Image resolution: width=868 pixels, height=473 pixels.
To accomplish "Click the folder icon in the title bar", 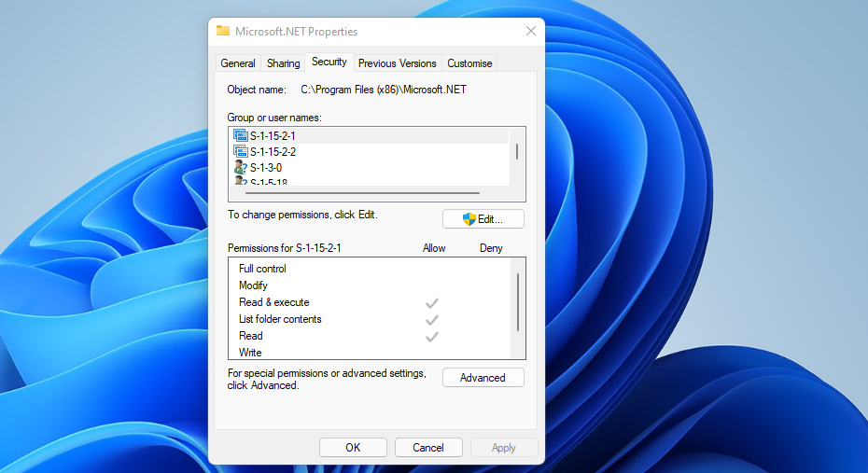I will coord(223,31).
